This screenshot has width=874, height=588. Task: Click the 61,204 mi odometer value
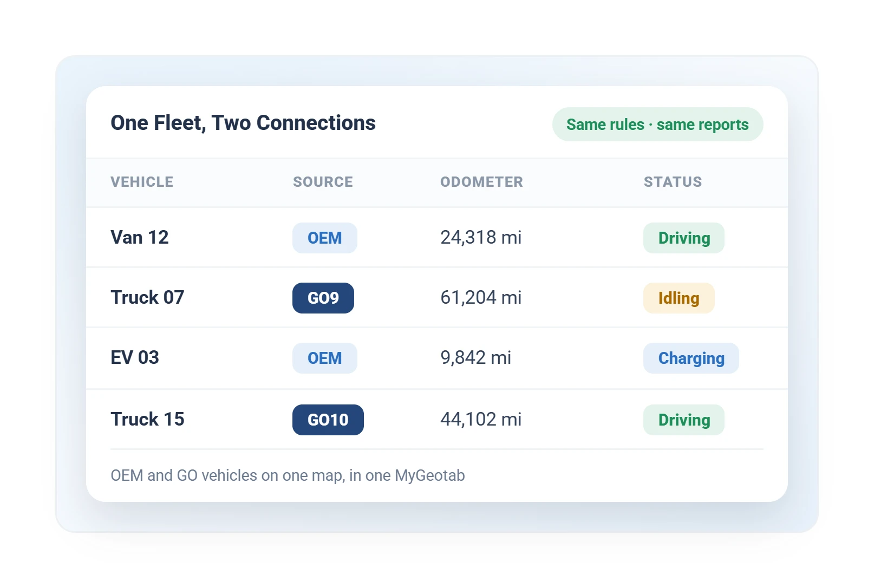click(x=481, y=297)
